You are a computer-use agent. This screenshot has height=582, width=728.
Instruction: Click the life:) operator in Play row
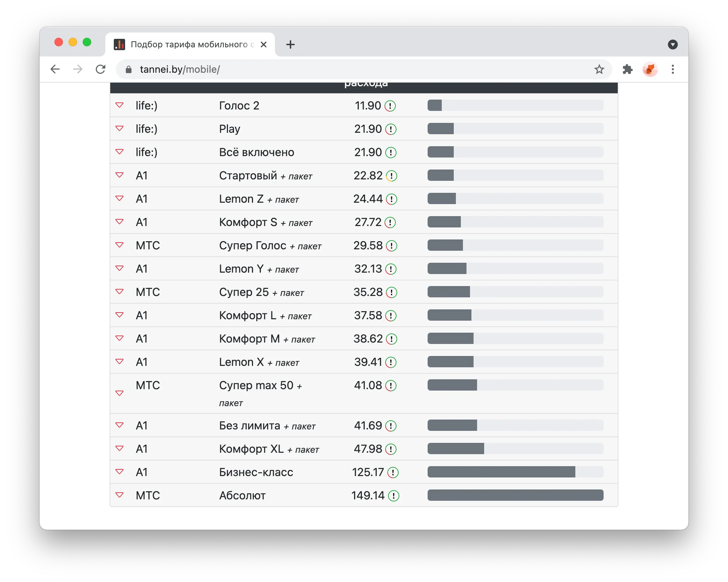coord(146,129)
